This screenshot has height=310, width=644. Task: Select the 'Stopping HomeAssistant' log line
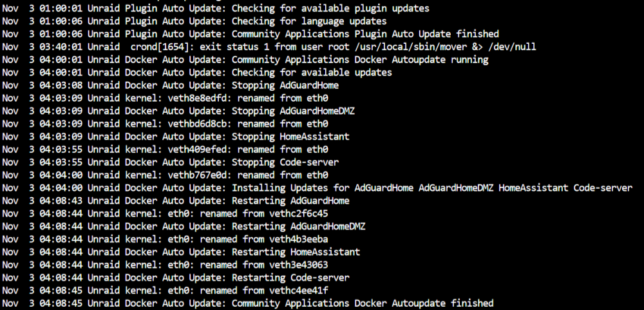coord(176,137)
